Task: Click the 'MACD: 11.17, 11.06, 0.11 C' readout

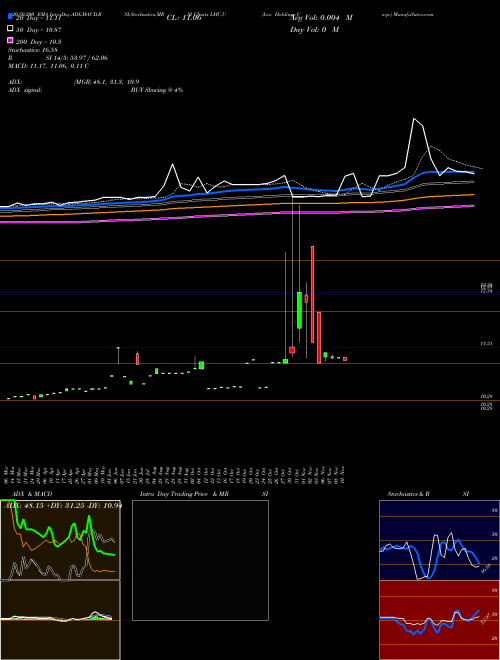Action: pos(48,66)
